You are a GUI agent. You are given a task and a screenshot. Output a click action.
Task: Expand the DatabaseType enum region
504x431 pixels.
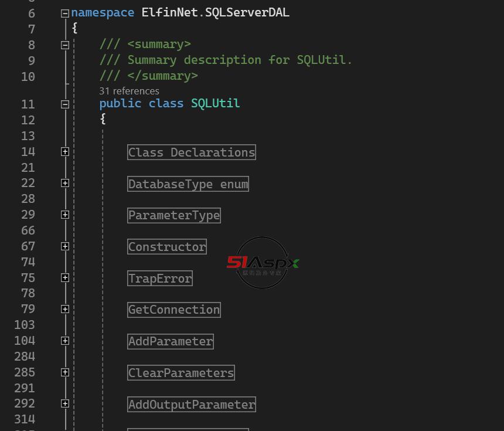[65, 183]
